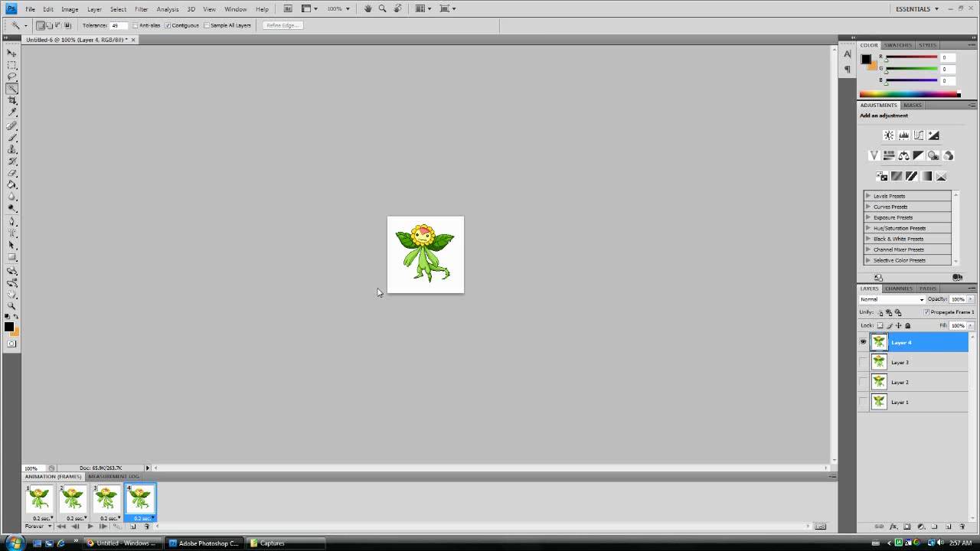Show Layer 1 visibility

pyautogui.click(x=863, y=402)
